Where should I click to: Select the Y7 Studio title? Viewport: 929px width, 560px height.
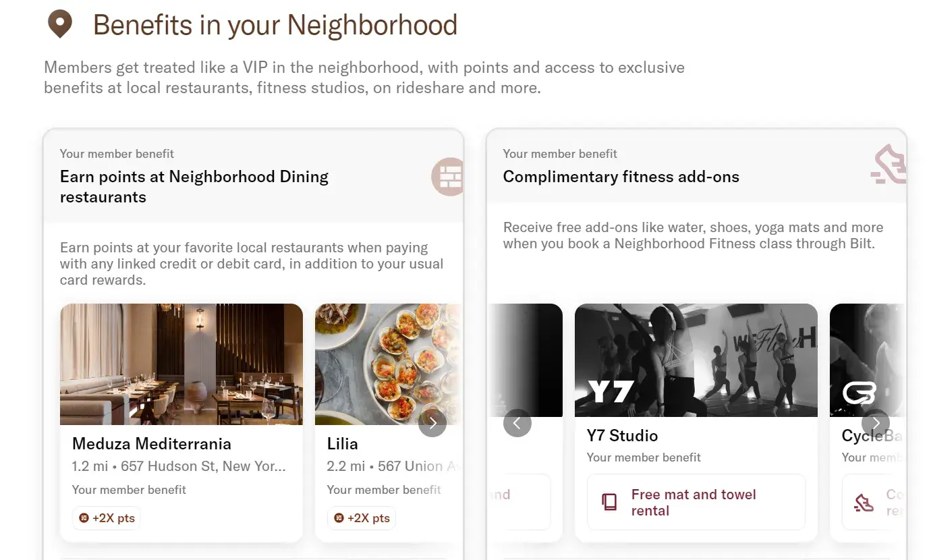[x=622, y=436]
